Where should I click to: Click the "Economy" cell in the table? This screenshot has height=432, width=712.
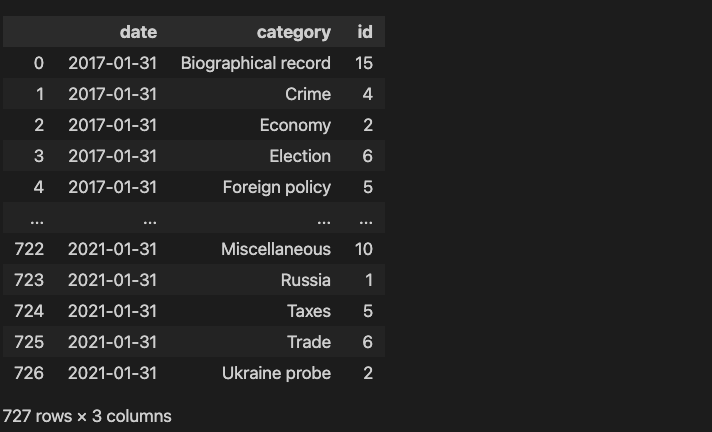(x=295, y=125)
